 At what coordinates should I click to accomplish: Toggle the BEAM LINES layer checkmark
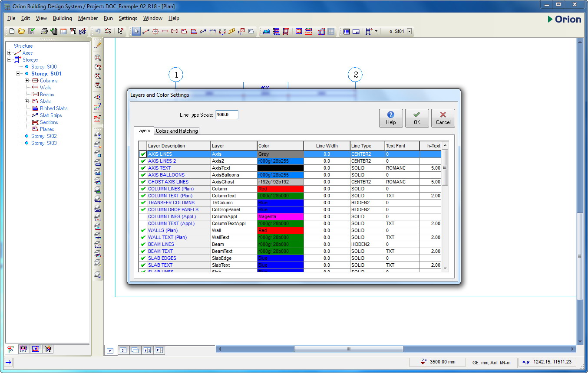pyautogui.click(x=143, y=244)
